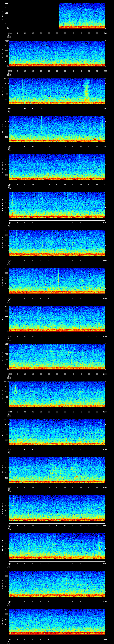
Task: Select the spectrogram panel starting at 4:17:00
Action: point(57,508)
